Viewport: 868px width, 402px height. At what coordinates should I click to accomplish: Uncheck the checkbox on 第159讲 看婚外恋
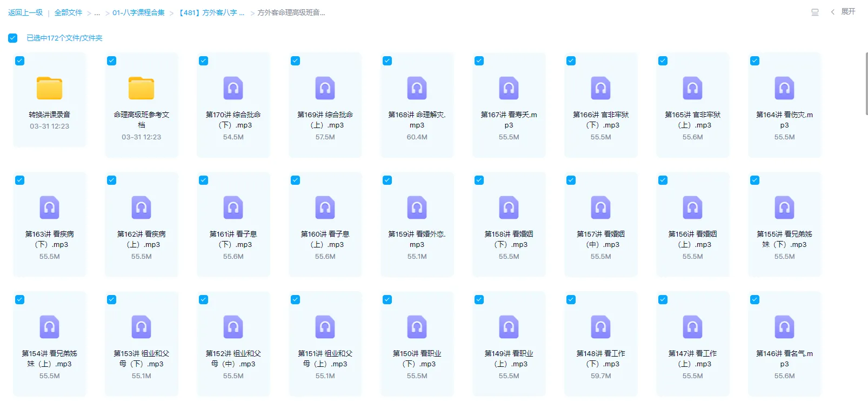click(x=387, y=180)
